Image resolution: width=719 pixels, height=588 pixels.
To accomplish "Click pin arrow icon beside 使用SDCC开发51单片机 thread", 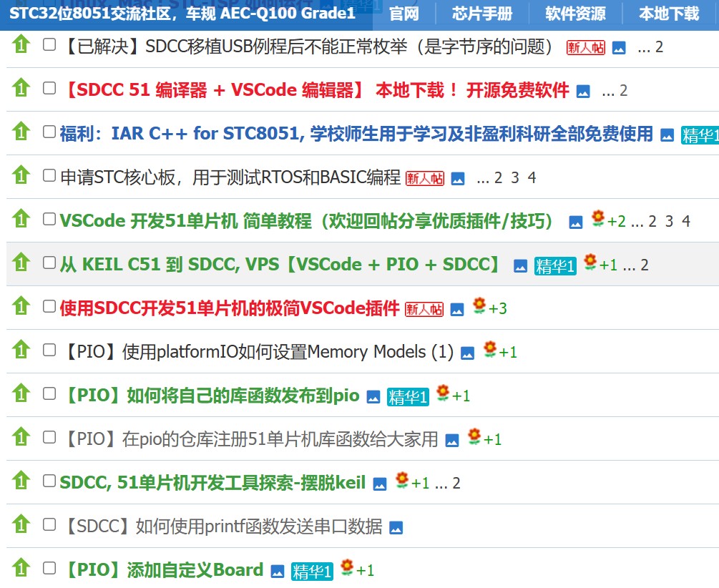I will click(21, 306).
